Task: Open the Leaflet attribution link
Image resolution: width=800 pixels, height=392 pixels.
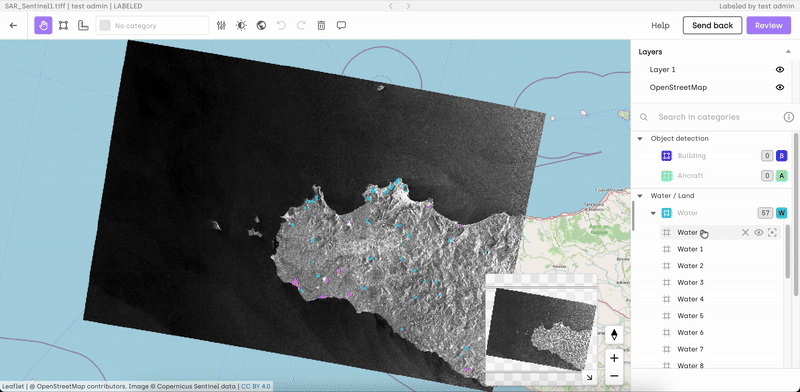Action: coord(12,386)
